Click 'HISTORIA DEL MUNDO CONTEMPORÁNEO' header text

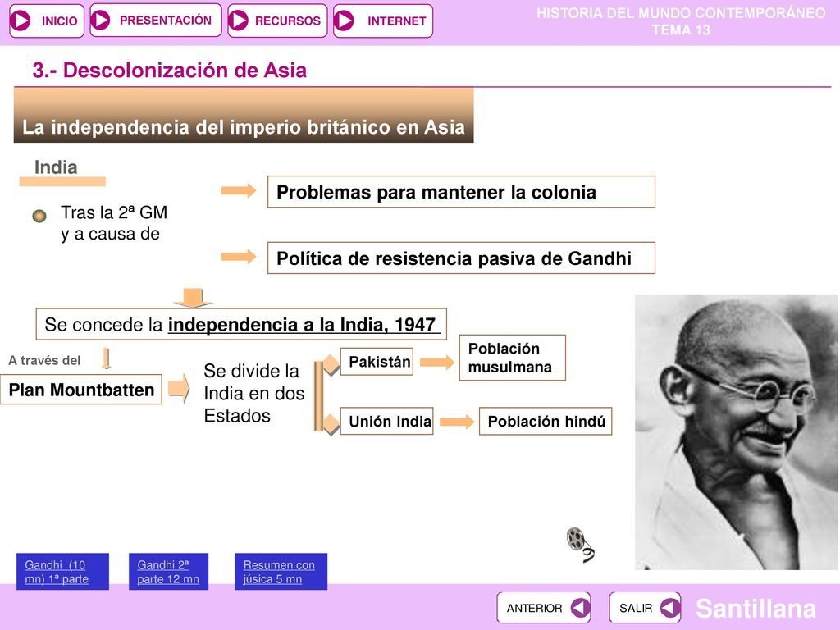pos(681,13)
